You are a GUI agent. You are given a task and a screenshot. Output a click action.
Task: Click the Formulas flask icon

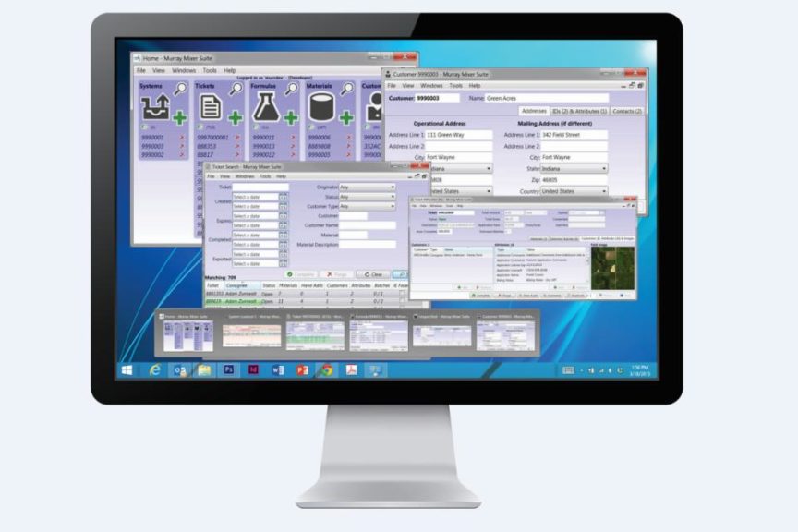click(x=266, y=107)
